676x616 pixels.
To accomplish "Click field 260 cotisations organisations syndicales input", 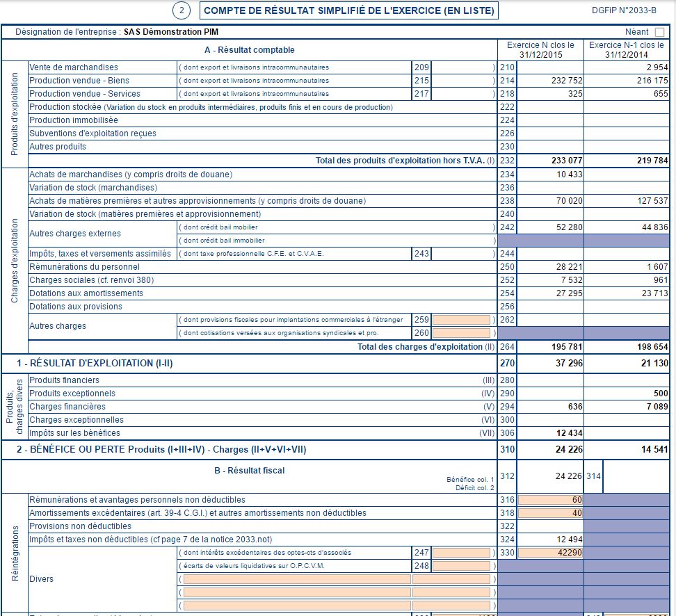I will pos(462,333).
